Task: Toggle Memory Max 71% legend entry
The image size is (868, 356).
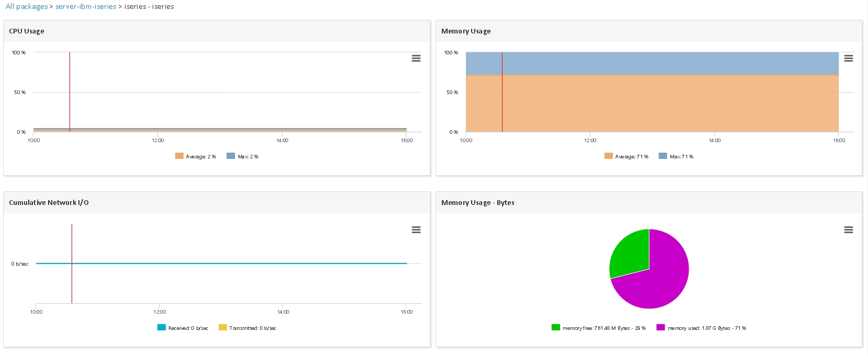Action: click(676, 156)
